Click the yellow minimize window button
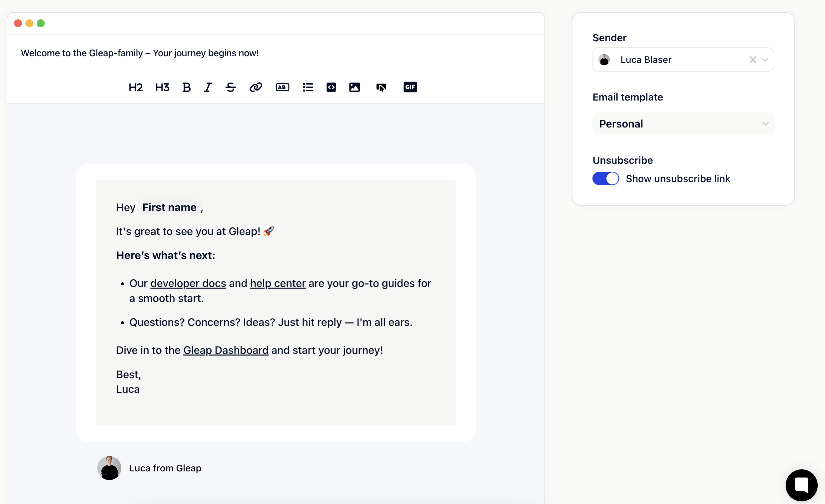This screenshot has height=504, width=825. point(29,23)
